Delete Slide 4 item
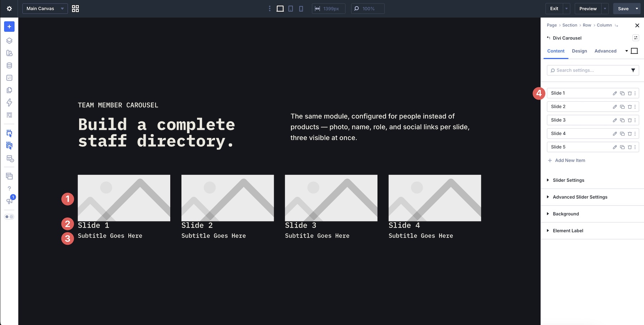Image resolution: width=644 pixels, height=325 pixels. coord(630,134)
